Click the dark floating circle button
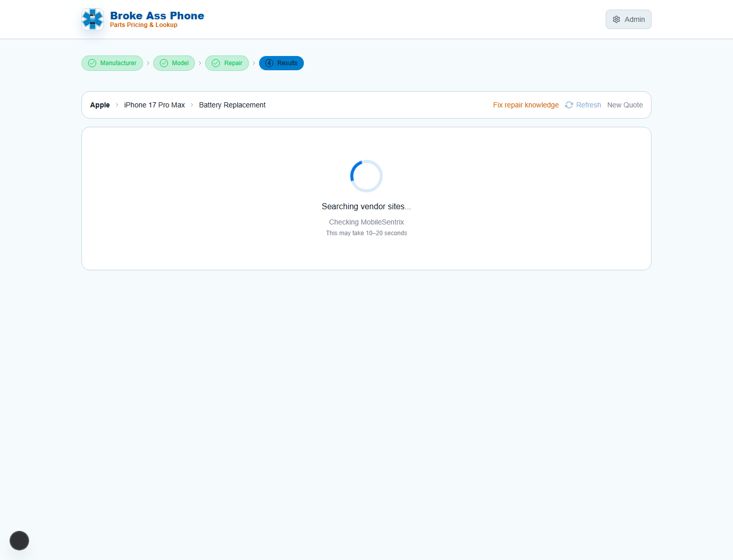733x560 pixels. (19, 541)
